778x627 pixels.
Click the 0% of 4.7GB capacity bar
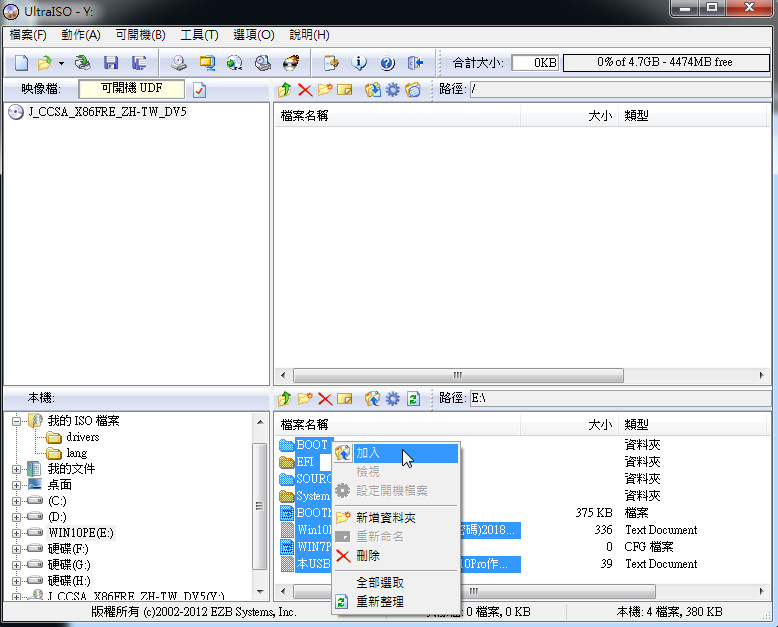pos(666,63)
